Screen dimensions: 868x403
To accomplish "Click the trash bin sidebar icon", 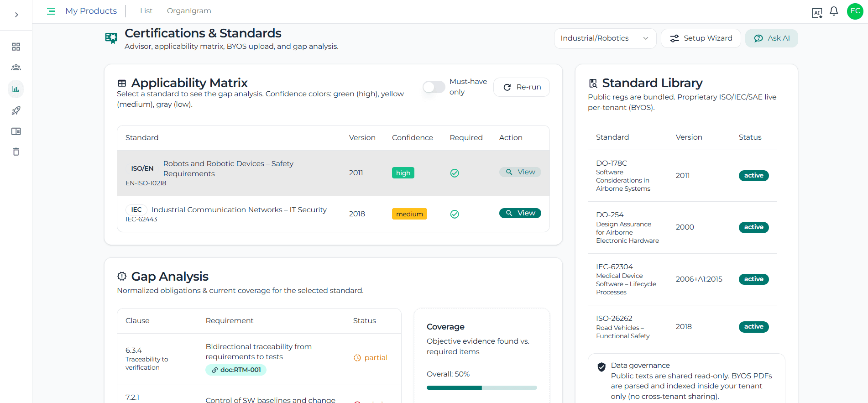I will pos(16,152).
